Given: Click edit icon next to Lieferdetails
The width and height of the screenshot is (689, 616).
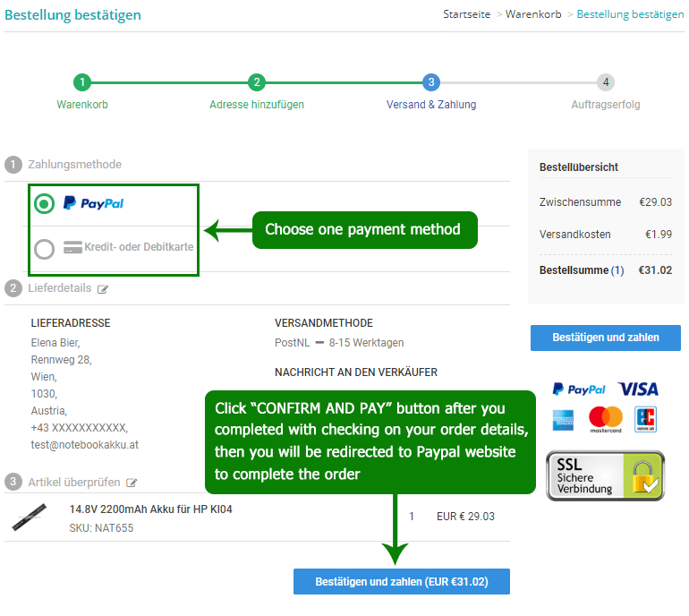Looking at the screenshot, I should (x=103, y=289).
